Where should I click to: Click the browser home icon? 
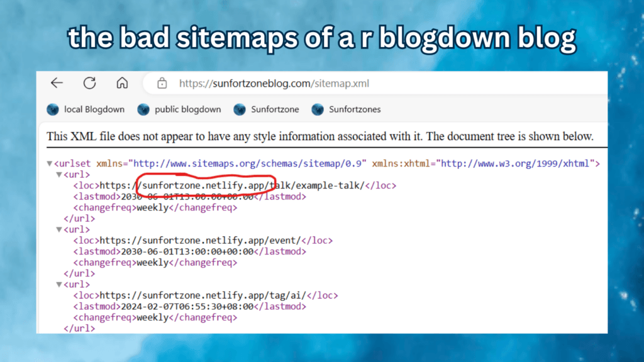pyautogui.click(x=122, y=82)
